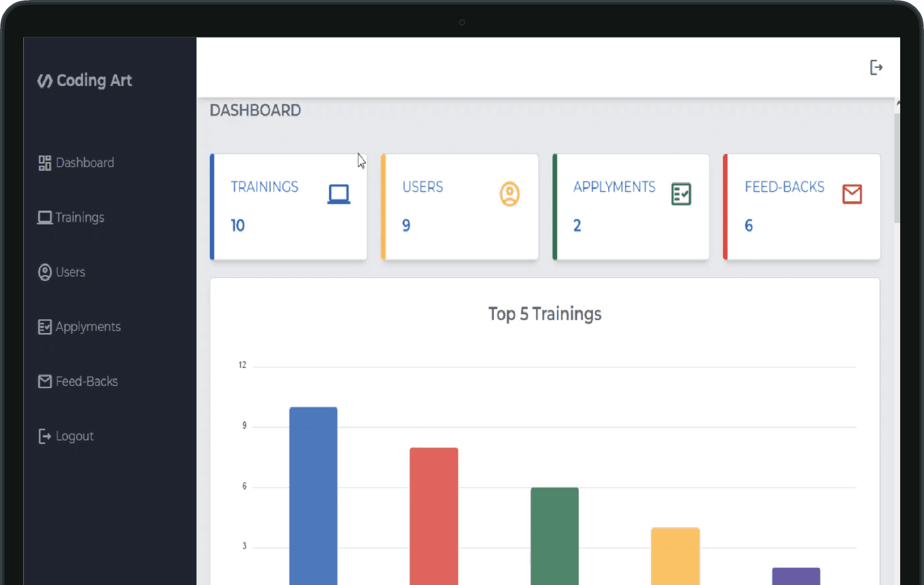
Task: Click the DASHBOARD page heading
Action: [x=255, y=110]
